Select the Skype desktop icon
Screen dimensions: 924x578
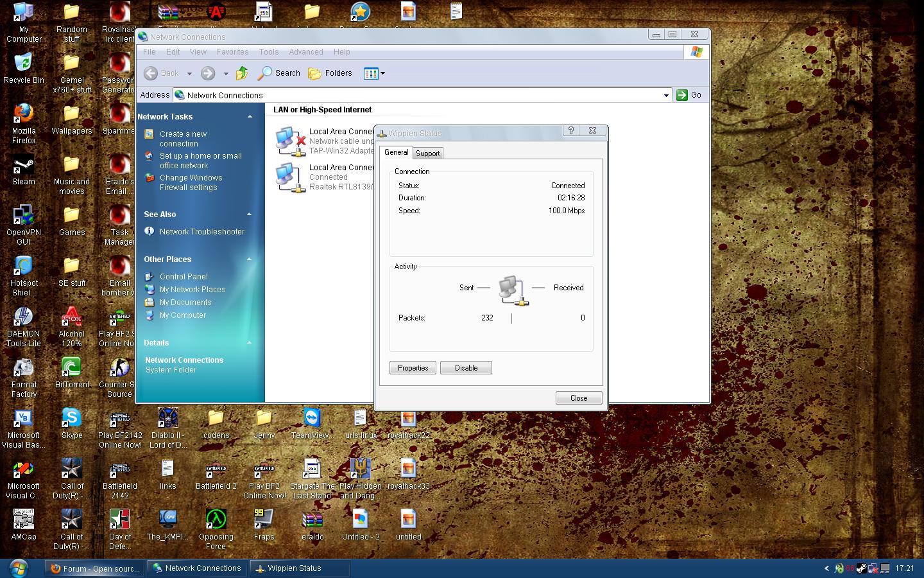point(71,419)
